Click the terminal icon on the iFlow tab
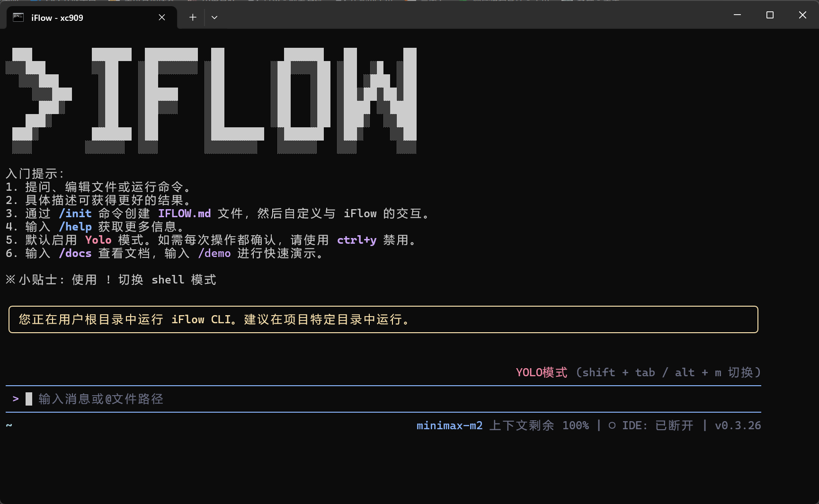This screenshot has height=504, width=819. pos(17,17)
